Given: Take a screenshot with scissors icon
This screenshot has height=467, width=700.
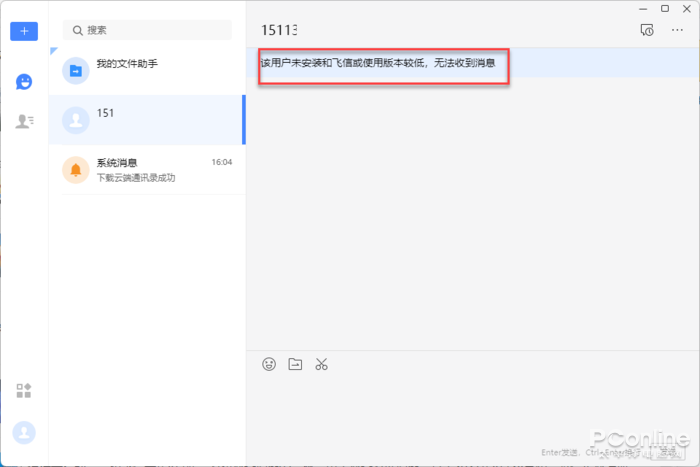Looking at the screenshot, I should coord(321,364).
